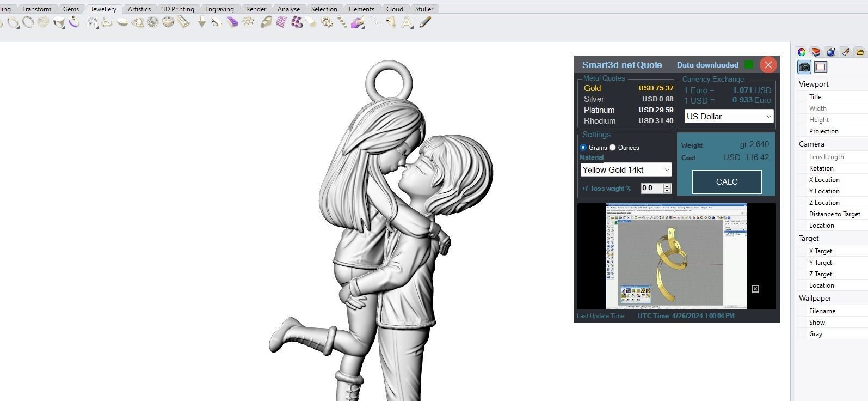Image resolution: width=868 pixels, height=401 pixels.
Task: Open the blue sphere materials tab
Action: point(830,52)
